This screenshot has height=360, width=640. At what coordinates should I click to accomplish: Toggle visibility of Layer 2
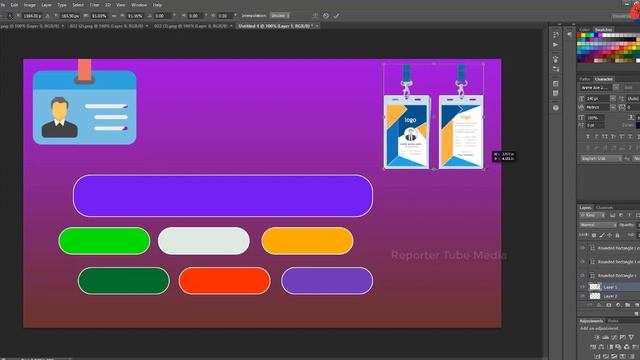582,296
